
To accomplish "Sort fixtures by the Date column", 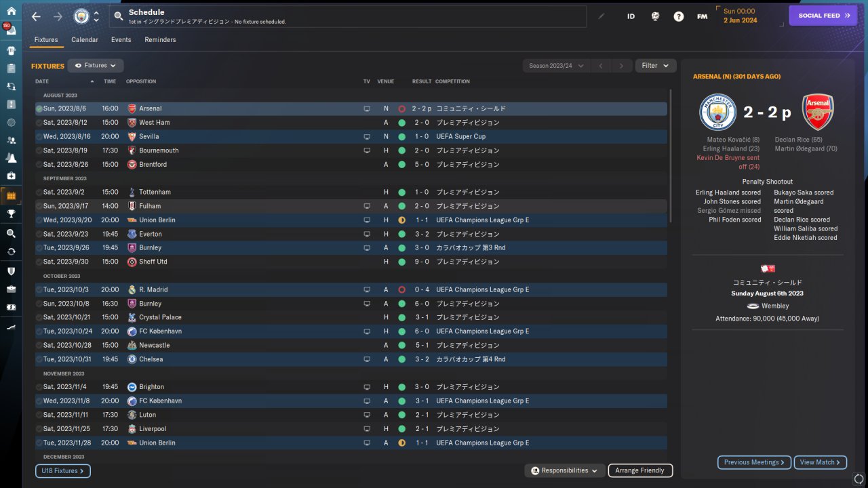I will (x=42, y=81).
